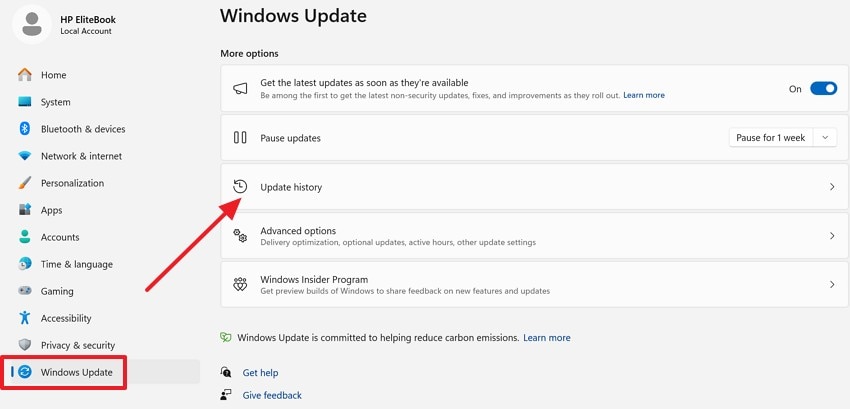This screenshot has height=409, width=850.
Task: Click the Windows Insider Program hearts icon
Action: 240,284
